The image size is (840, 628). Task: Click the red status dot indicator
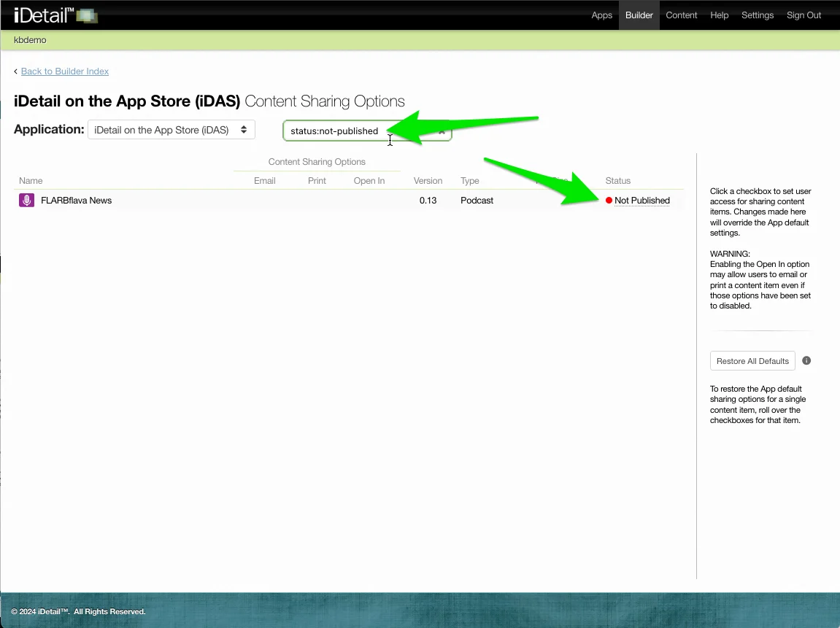[x=609, y=201]
